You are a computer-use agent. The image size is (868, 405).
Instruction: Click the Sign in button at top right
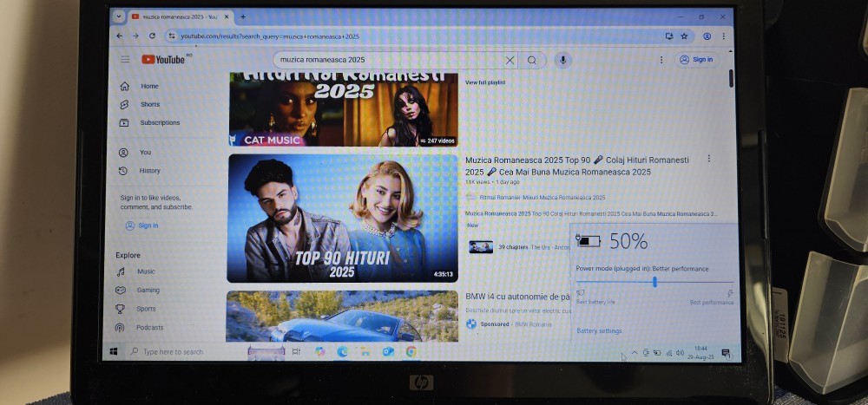696,60
